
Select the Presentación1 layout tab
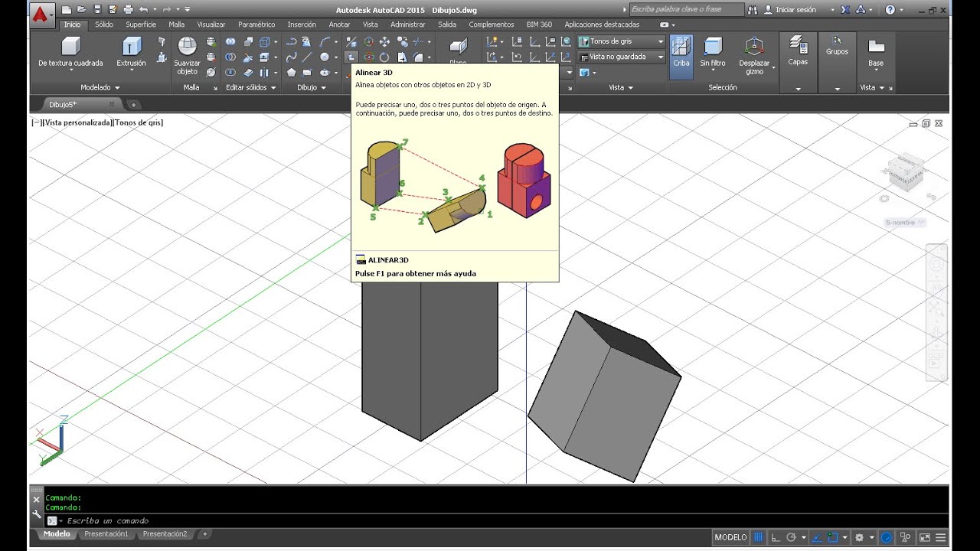[x=106, y=534]
